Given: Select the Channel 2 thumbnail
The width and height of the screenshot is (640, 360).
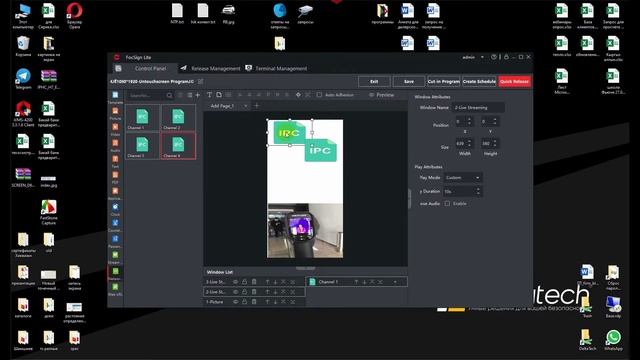Looking at the screenshot, I should [x=178, y=118].
